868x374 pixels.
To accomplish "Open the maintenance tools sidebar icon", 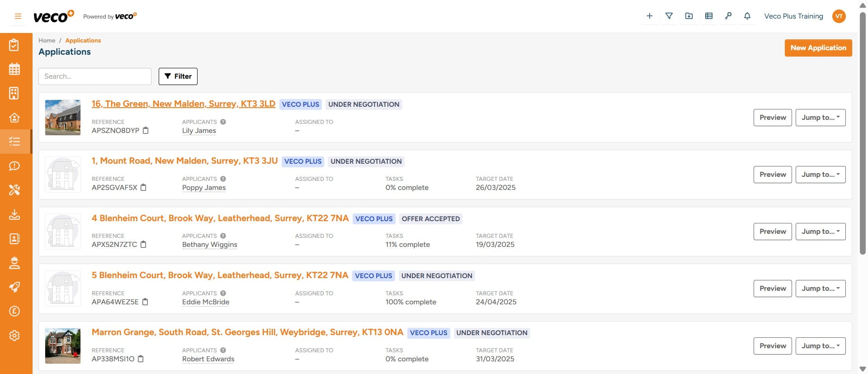I will (14, 190).
